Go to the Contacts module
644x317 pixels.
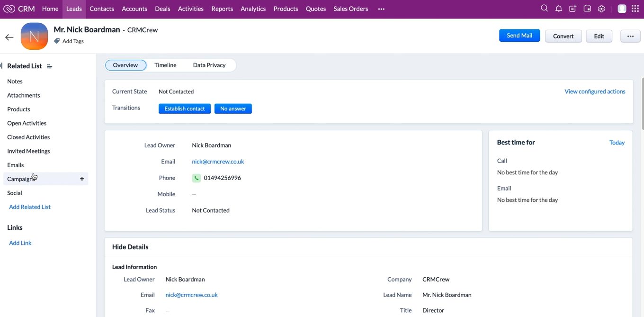coord(101,9)
